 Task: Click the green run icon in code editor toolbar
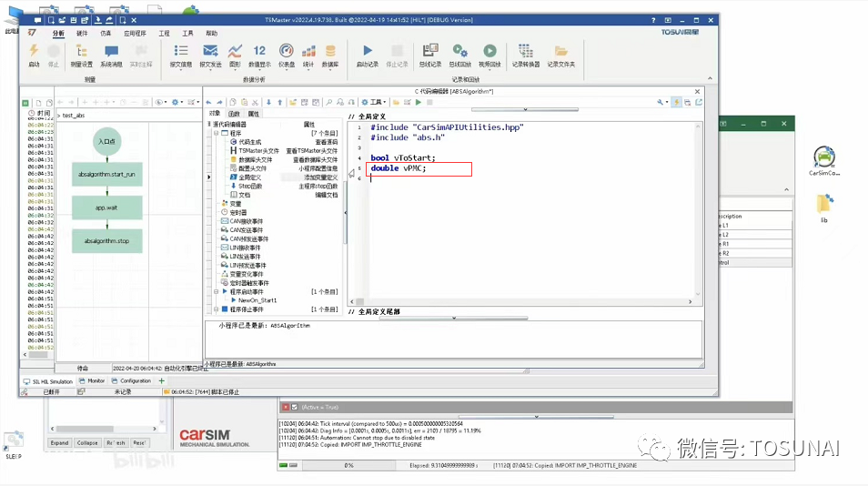pyautogui.click(x=419, y=103)
